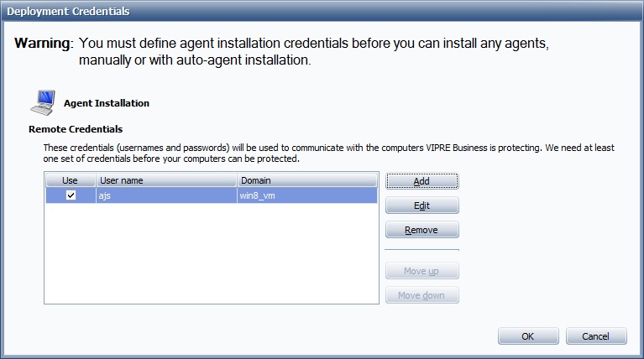Screen dimensions: 644x359
Task: Click the Remote Credentials heading
Action: 76,129
